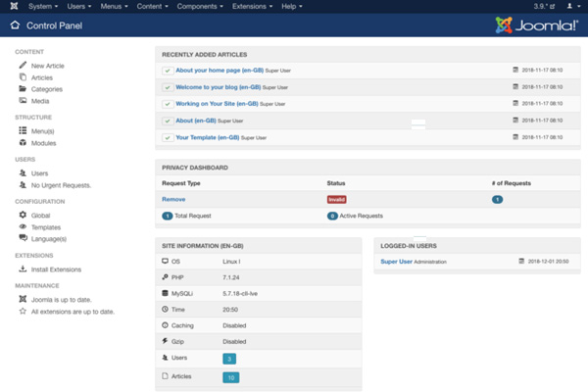Image resolution: width=588 pixels, height=392 pixels.
Task: Click the Global configuration gear icon
Action: [x=23, y=215]
